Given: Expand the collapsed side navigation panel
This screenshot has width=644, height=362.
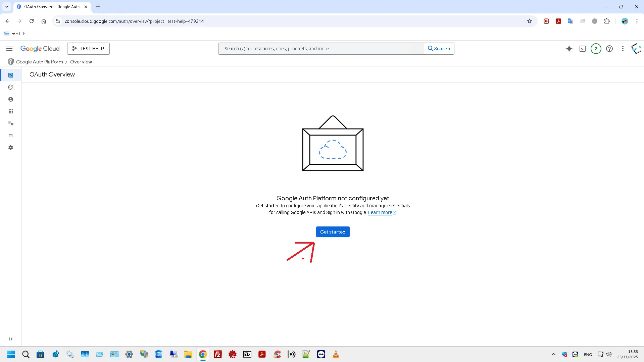Looking at the screenshot, I should point(11,339).
